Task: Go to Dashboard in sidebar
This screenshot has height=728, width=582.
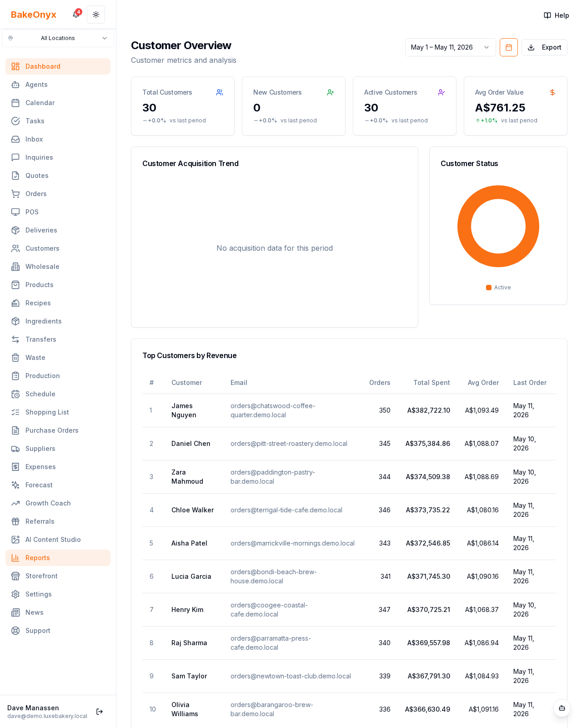Action: tap(58, 66)
